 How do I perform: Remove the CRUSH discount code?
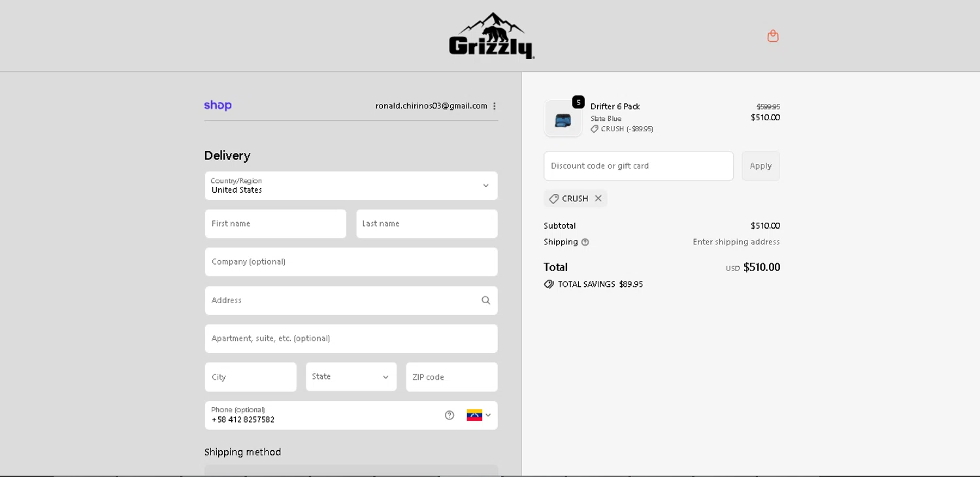[598, 199]
